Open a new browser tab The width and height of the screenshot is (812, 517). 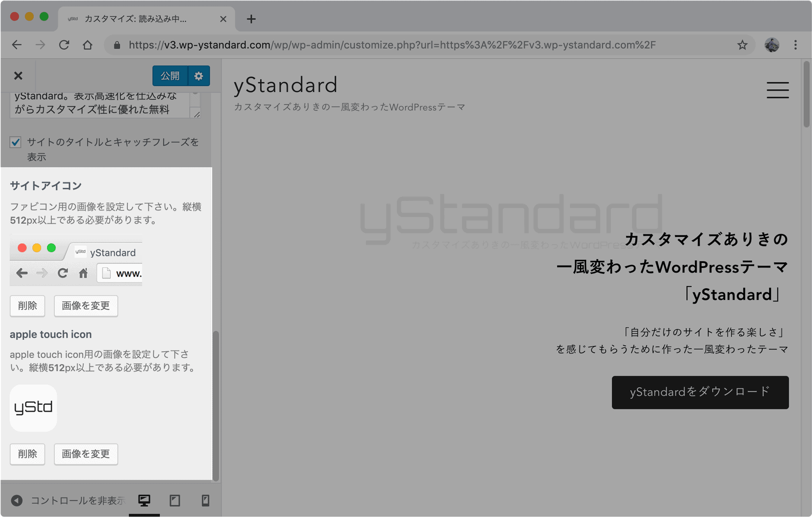[251, 19]
